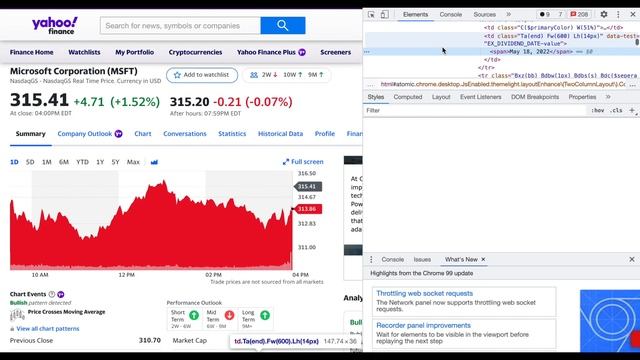Open the Company Outlook tab

[x=89, y=134]
